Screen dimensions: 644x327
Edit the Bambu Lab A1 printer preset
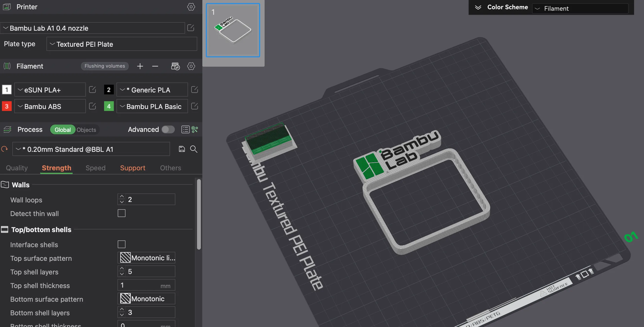pyautogui.click(x=190, y=28)
